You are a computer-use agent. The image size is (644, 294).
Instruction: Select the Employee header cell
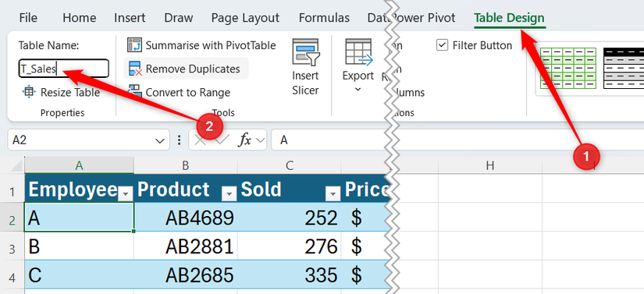80,189
